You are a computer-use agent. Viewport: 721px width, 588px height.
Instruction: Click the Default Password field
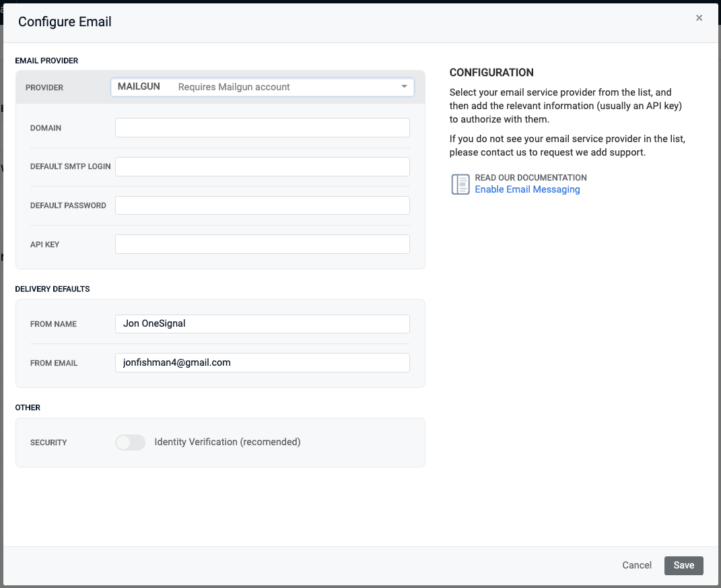(x=262, y=205)
